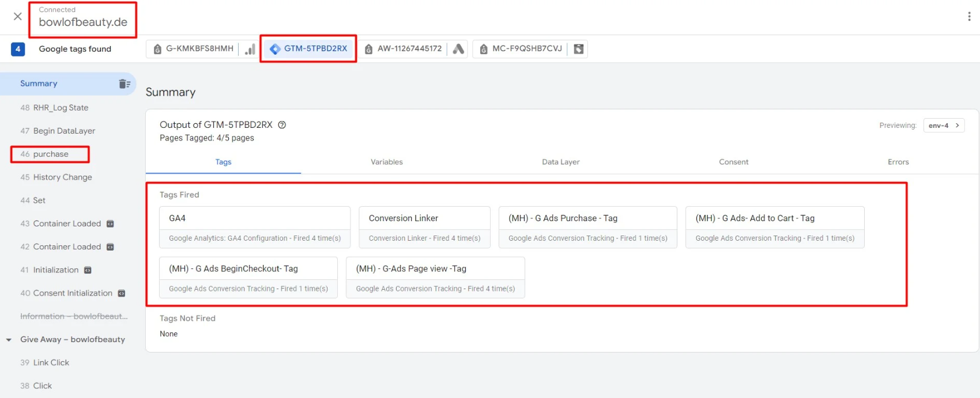Switch to the Consent tab
Image resolution: width=980 pixels, height=398 pixels.
tap(733, 162)
